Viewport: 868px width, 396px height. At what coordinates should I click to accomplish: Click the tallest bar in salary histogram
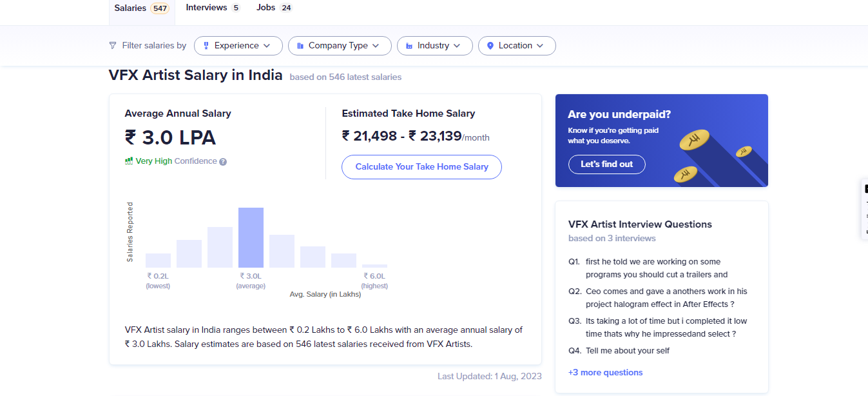(251, 237)
